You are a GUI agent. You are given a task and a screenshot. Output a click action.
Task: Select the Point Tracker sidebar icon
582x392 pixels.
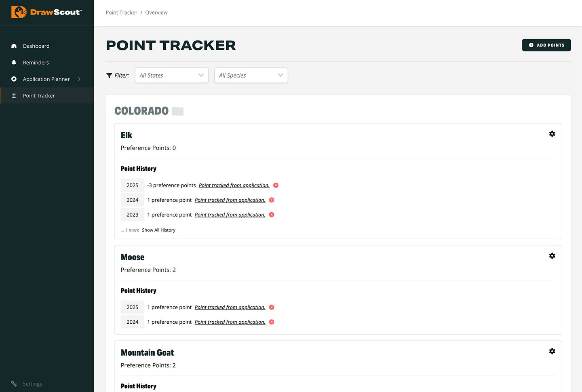pyautogui.click(x=14, y=95)
